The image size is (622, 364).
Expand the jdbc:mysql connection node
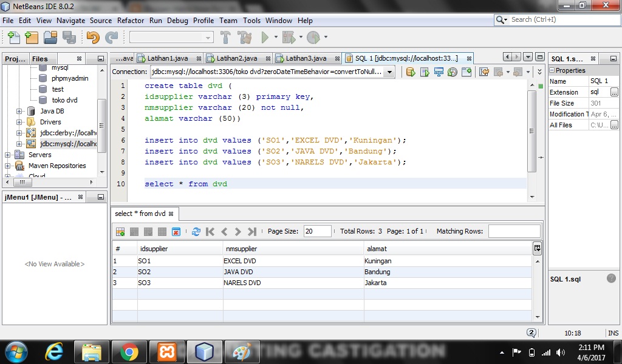pos(19,144)
